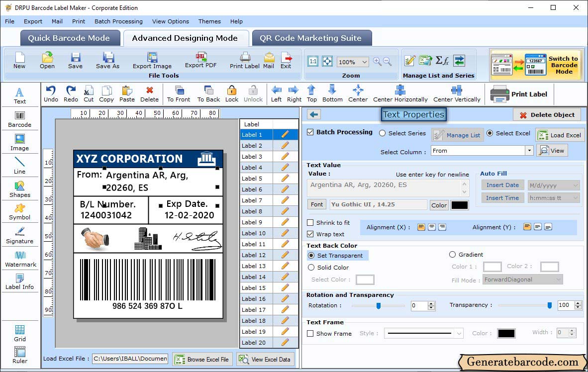
Task: Select the Symbol tool
Action: click(19, 212)
